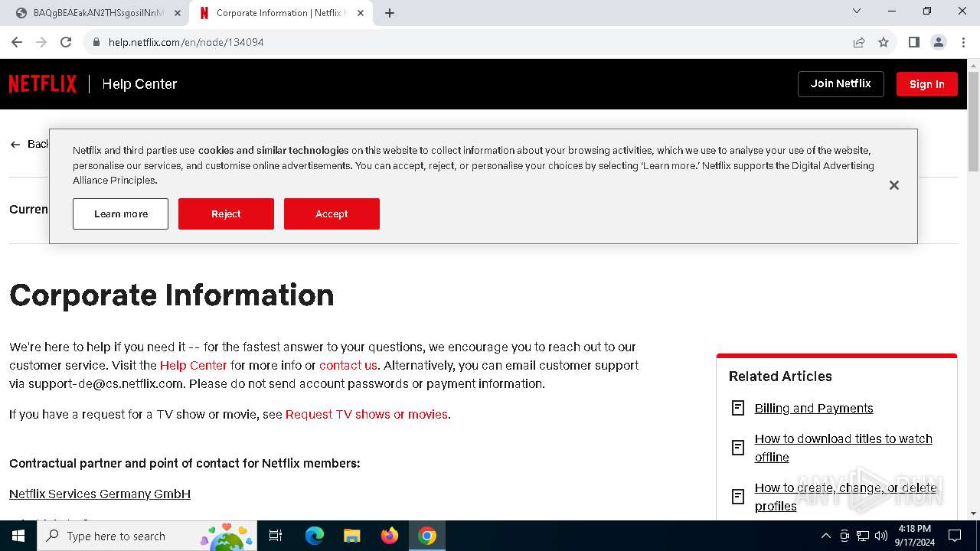Show hidden system tray icons
The height and width of the screenshot is (551, 980).
(x=825, y=536)
